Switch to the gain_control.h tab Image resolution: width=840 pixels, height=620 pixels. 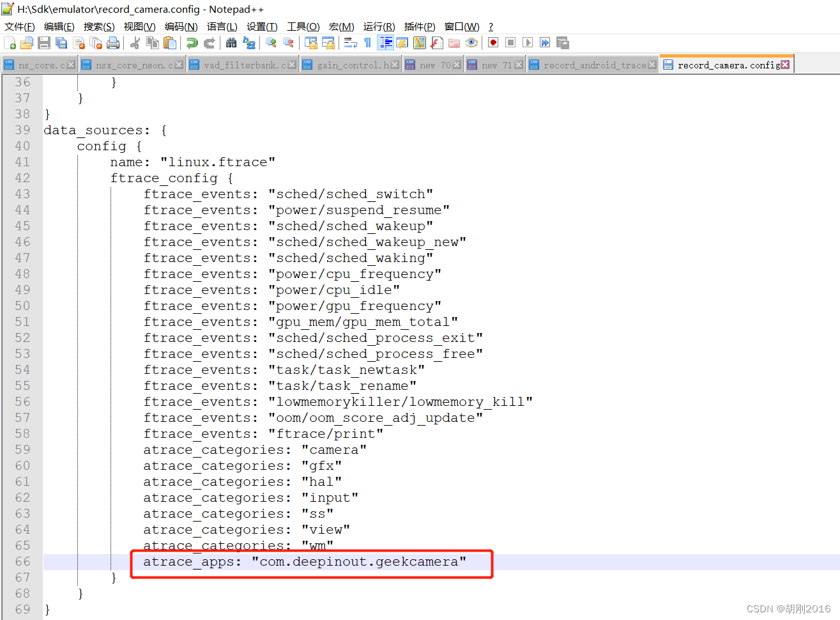[x=350, y=65]
